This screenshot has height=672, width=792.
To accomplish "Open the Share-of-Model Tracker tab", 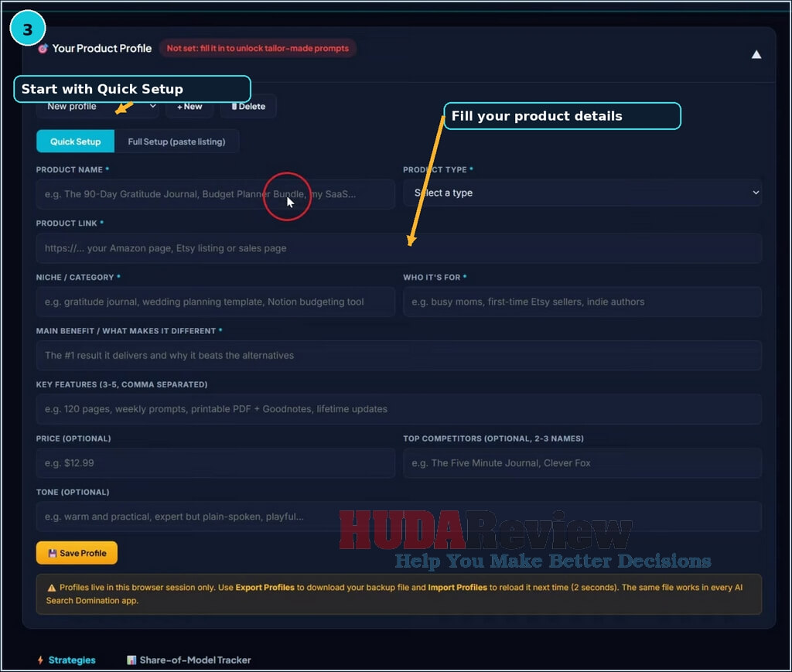I will (189, 660).
